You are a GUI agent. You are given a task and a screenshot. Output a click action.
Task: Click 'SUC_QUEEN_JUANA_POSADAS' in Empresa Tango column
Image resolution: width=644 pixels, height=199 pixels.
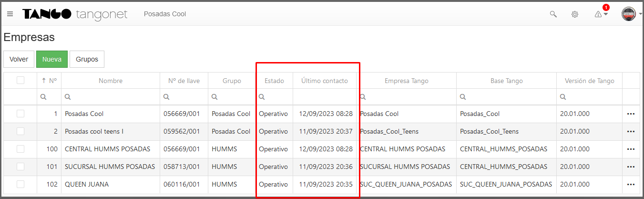tap(406, 184)
